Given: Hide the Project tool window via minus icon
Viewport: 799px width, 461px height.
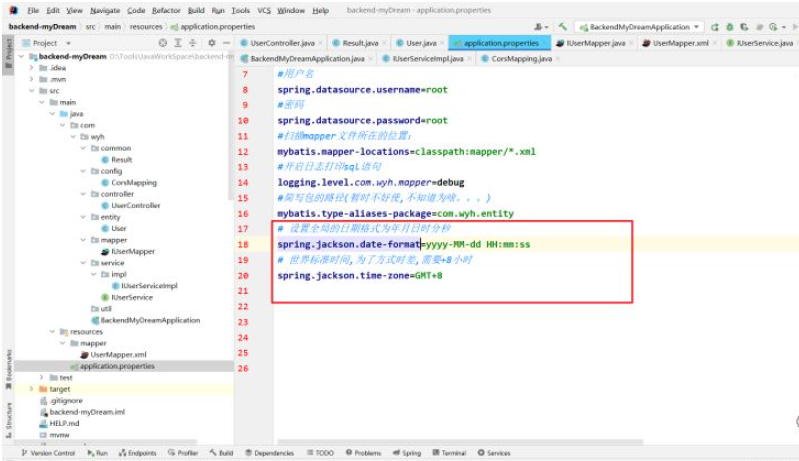Looking at the screenshot, I should tap(226, 43).
